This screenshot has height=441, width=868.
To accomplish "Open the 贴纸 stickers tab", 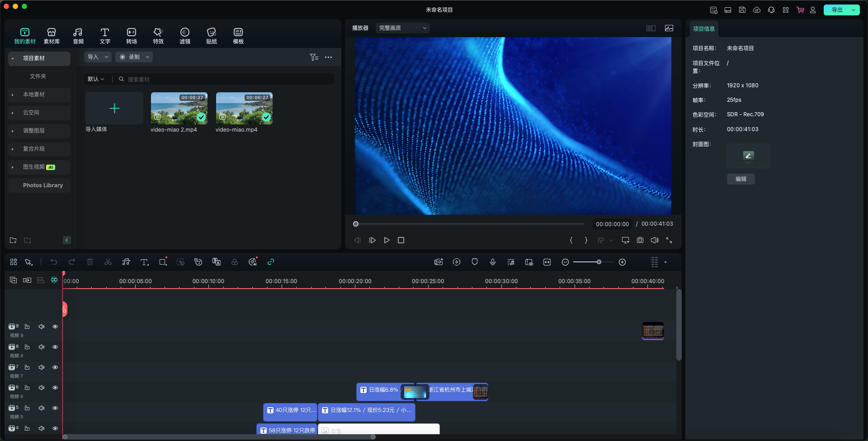I will point(212,36).
